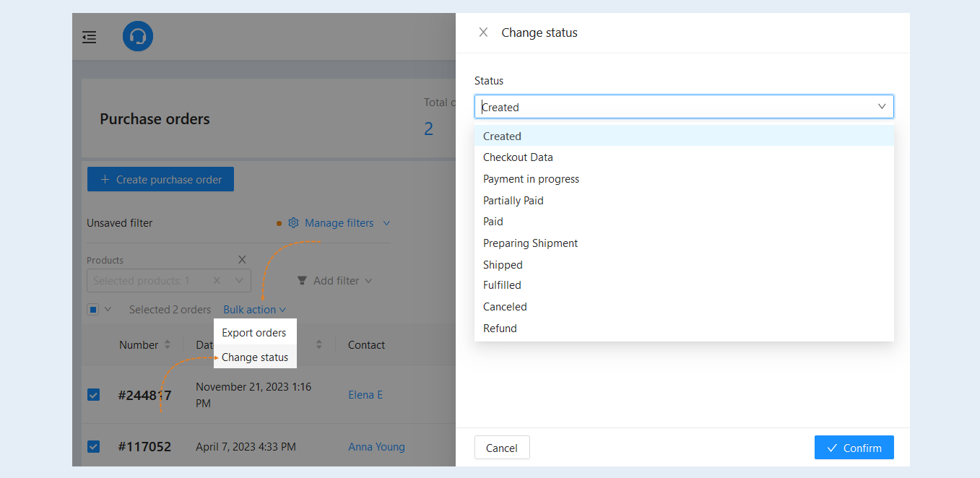980x478 pixels.
Task: Select Canceled status option
Action: [684, 307]
